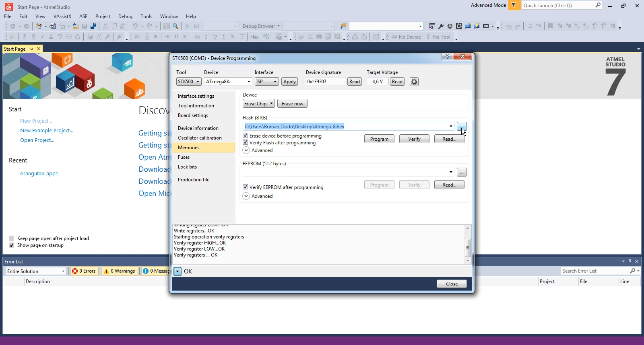This screenshot has width=644, height=345.
Task: Uncheck Verify EEPROM after programming
Action: [246, 187]
